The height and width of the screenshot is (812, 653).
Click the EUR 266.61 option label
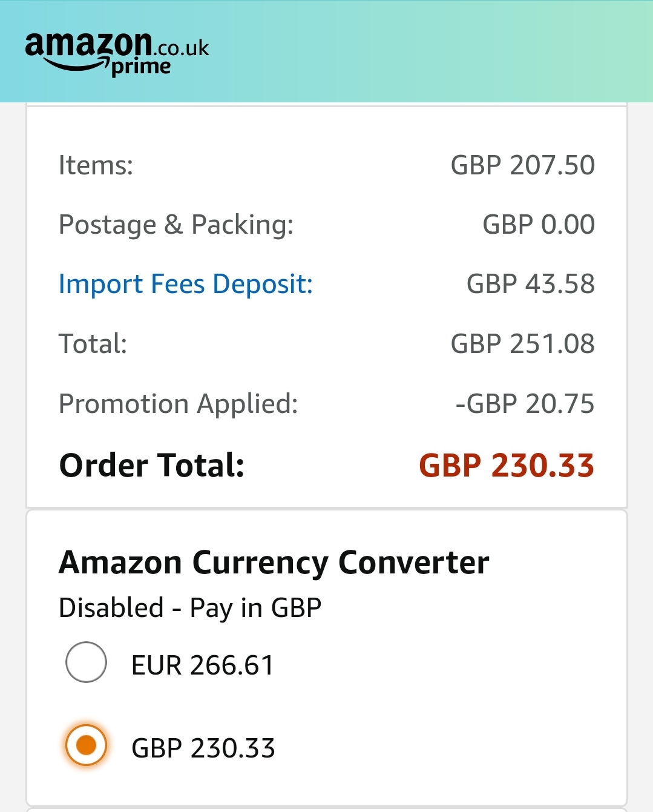(x=203, y=665)
